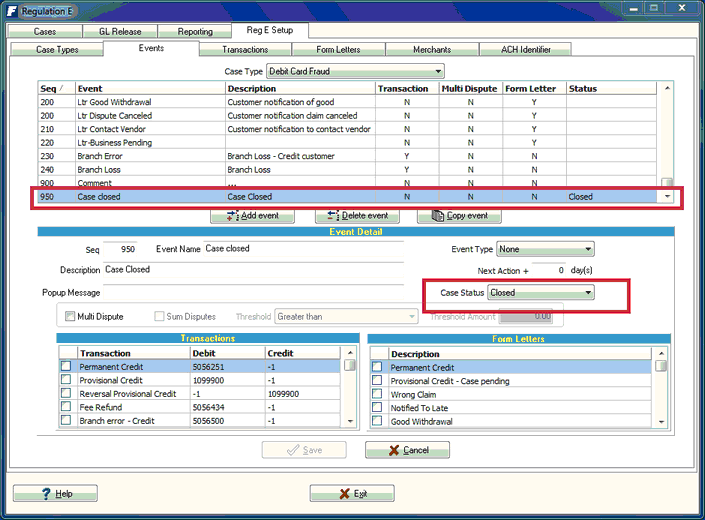
Task: Click the Transactions list scroll down arrow
Action: point(350,422)
